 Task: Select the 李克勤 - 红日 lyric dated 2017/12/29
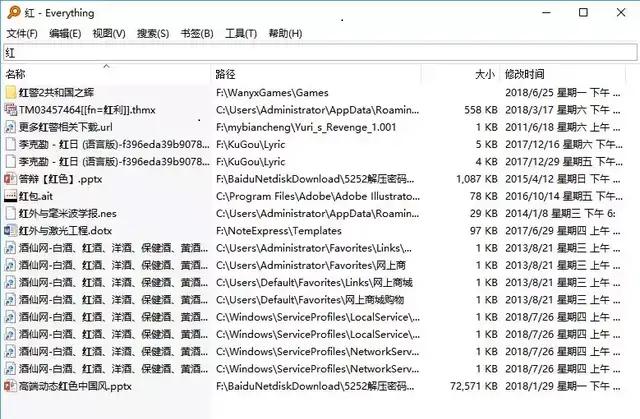coord(114,161)
